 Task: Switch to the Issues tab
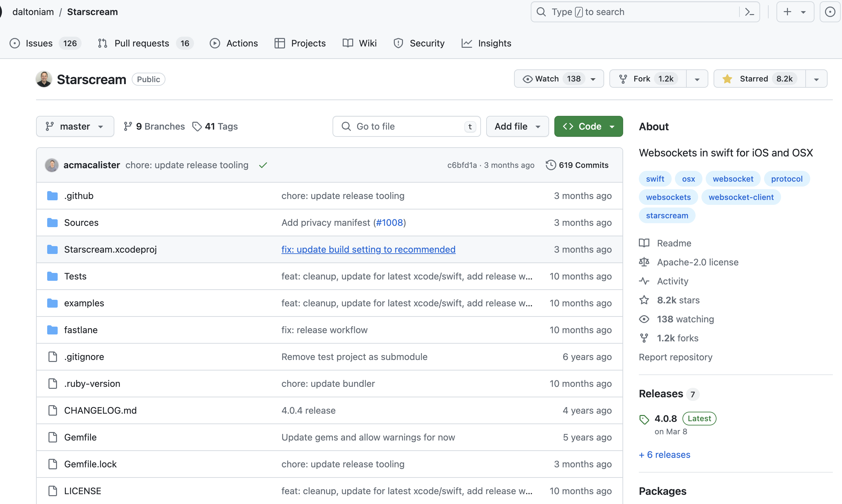pyautogui.click(x=39, y=43)
